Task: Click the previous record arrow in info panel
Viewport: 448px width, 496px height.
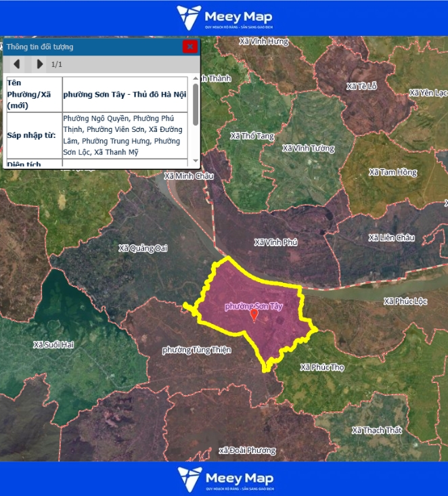Action: [17, 64]
